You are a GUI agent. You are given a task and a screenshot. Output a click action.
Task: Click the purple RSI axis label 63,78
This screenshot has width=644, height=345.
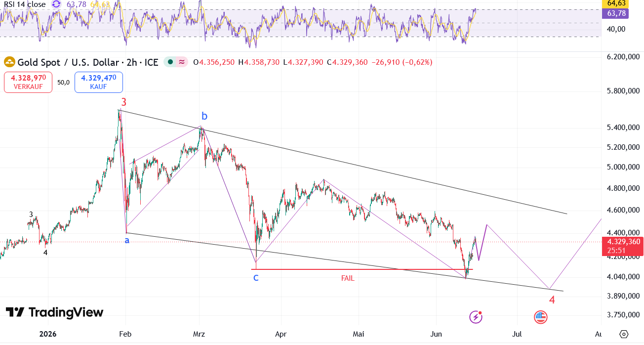[x=614, y=13]
